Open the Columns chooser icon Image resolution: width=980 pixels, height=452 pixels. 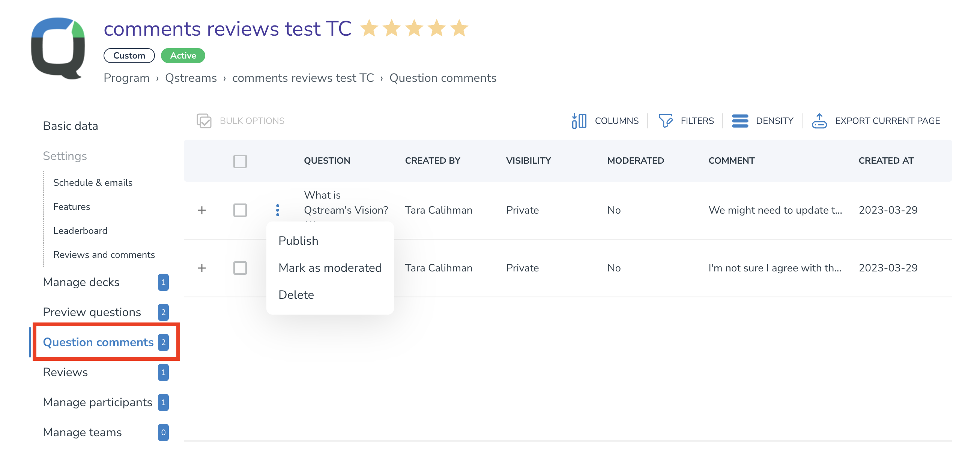579,121
